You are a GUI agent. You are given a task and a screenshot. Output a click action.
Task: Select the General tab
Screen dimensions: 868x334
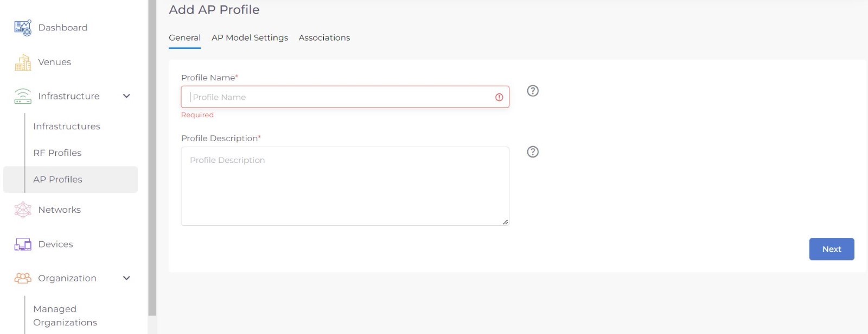(184, 37)
